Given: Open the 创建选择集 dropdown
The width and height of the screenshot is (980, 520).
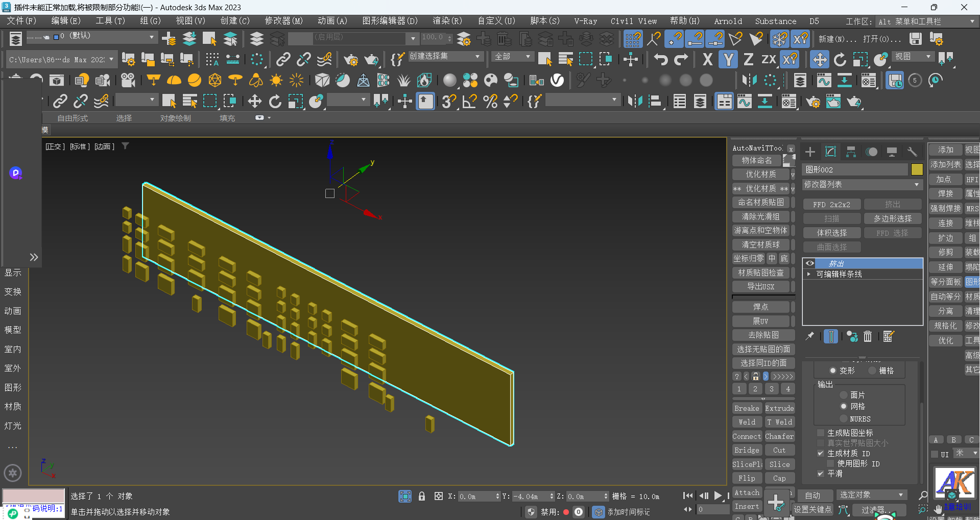Looking at the screenshot, I should coord(445,56).
